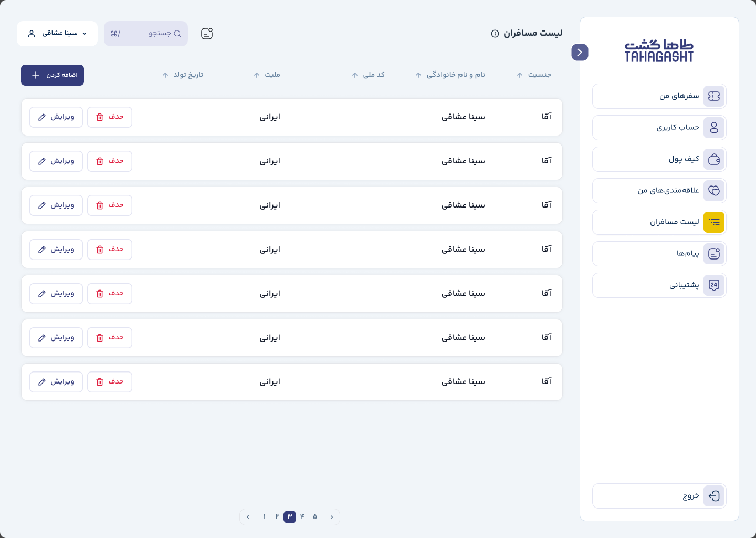Go to pagination page ۱

click(265, 517)
